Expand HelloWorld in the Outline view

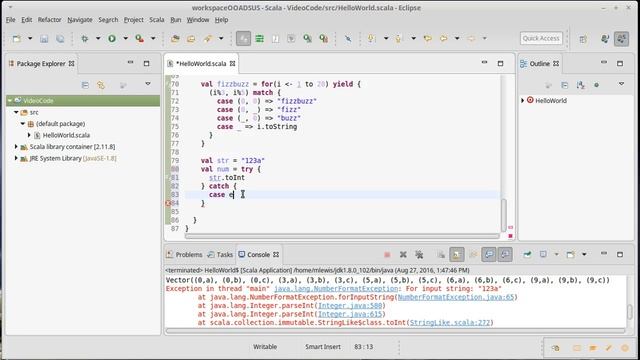coord(523,100)
